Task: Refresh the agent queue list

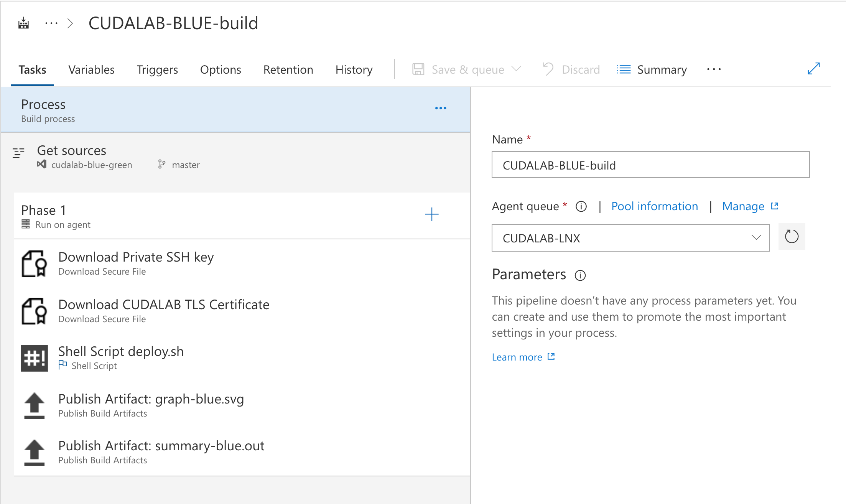Action: (791, 237)
